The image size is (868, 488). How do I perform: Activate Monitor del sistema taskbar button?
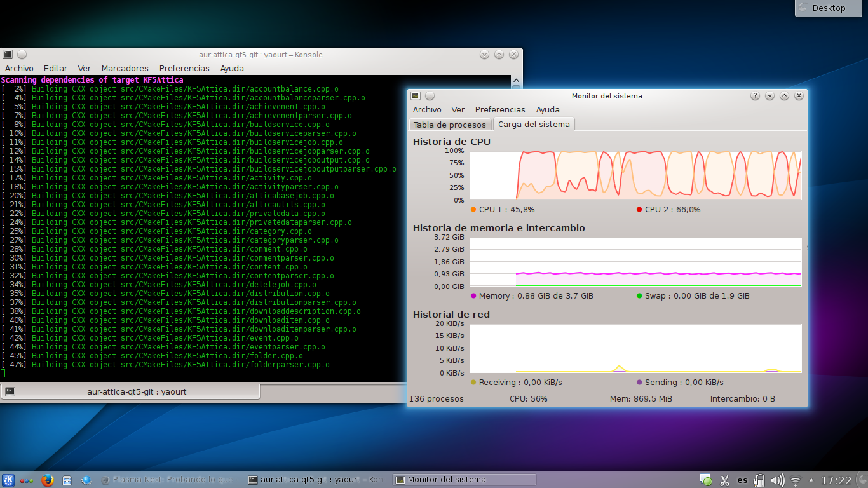[x=464, y=480]
